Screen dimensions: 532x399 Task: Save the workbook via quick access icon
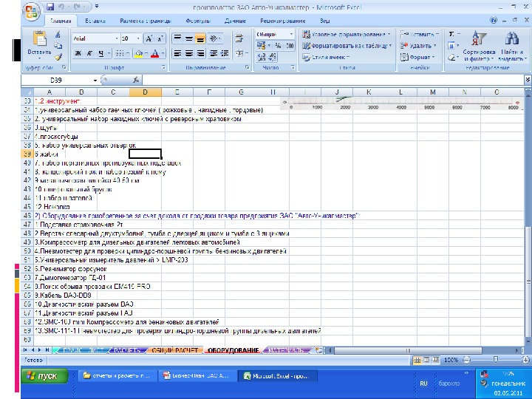(50, 7)
